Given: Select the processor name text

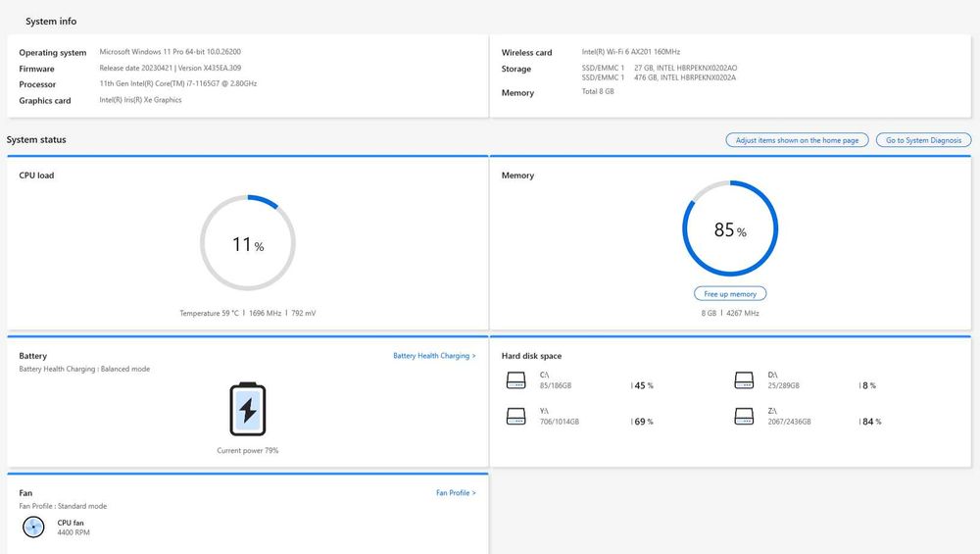Looking at the screenshot, I should pyautogui.click(x=178, y=83).
